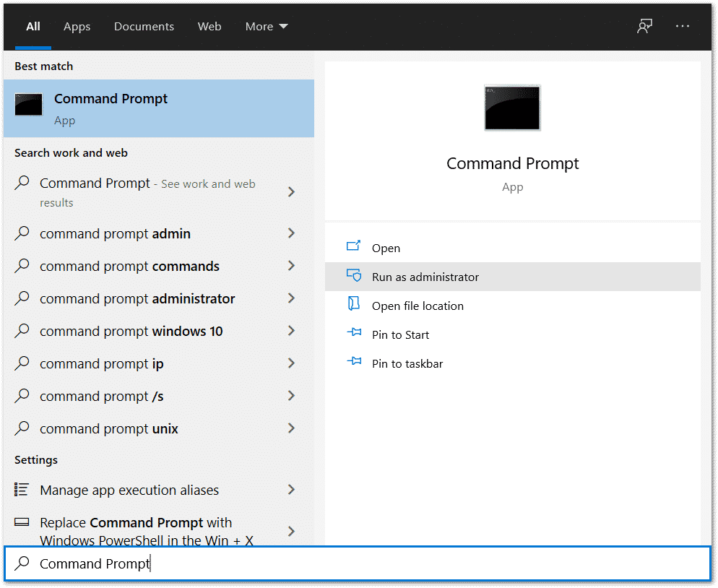Click into the search text field
The width and height of the screenshot is (718, 588).
[x=357, y=563]
